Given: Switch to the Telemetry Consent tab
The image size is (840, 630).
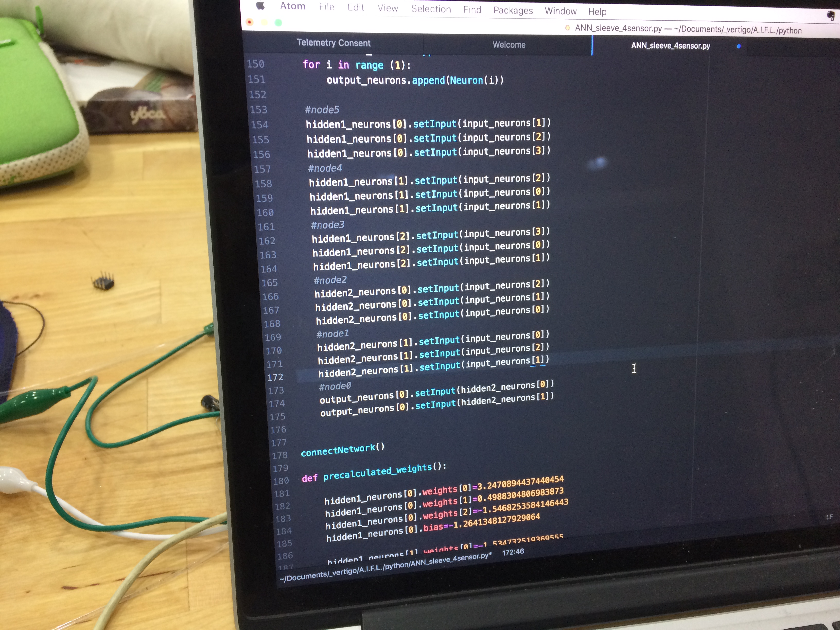Looking at the screenshot, I should click(x=333, y=43).
